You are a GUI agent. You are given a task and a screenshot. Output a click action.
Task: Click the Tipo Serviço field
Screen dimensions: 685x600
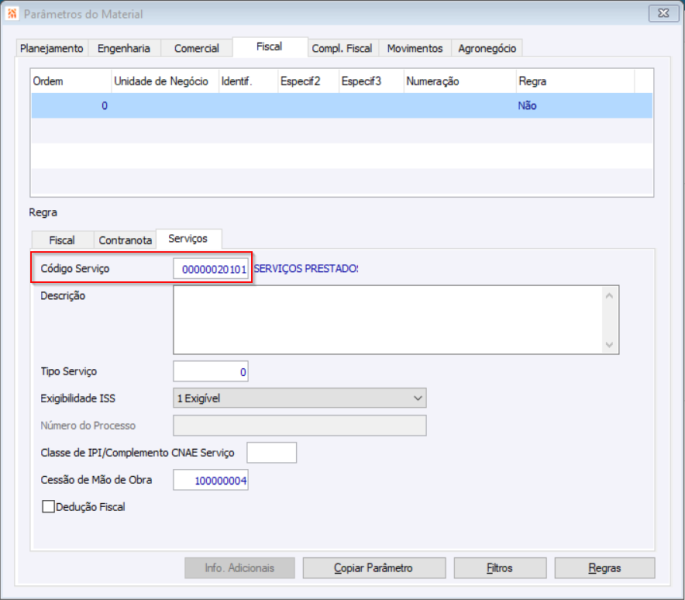[211, 371]
